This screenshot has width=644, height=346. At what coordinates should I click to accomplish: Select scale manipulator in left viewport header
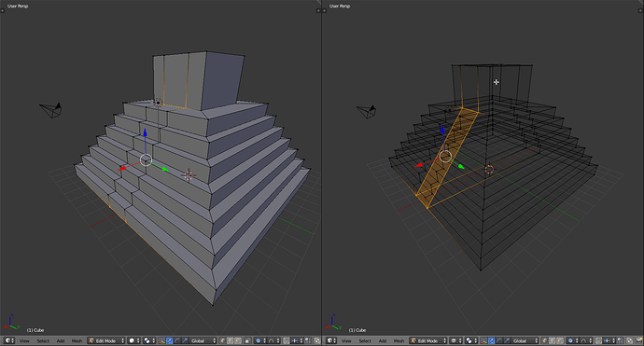pyautogui.click(x=185, y=340)
